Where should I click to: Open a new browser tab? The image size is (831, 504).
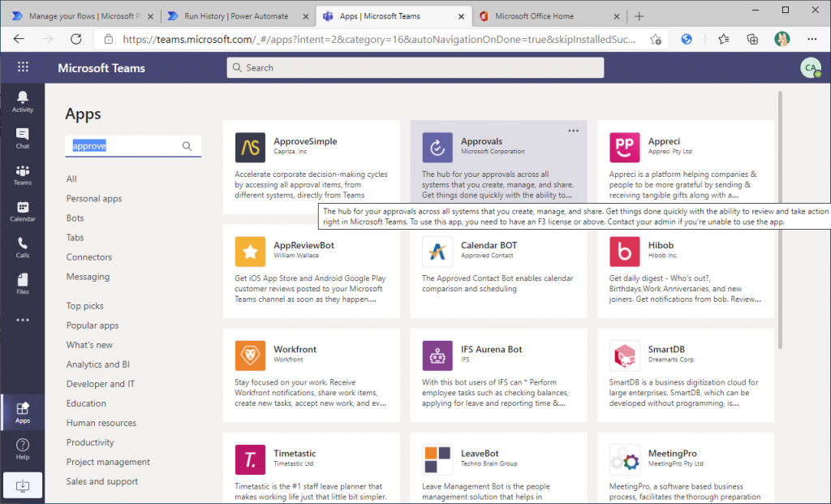pos(639,16)
